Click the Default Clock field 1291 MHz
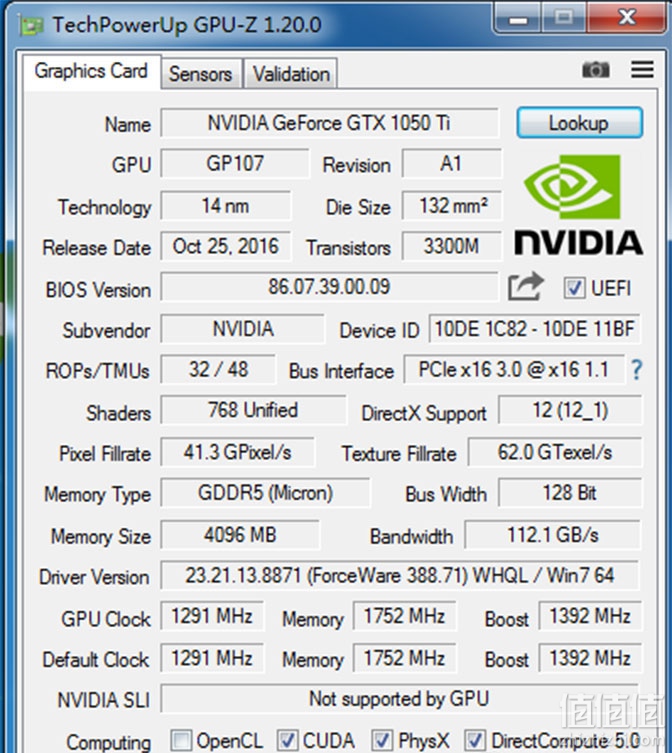The width and height of the screenshot is (672, 753). [x=212, y=658]
